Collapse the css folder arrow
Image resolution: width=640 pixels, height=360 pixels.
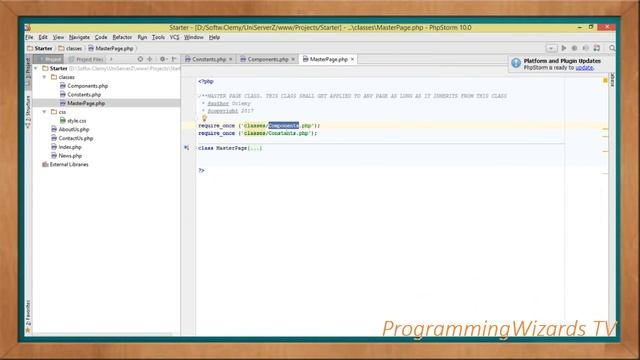[x=44, y=111]
